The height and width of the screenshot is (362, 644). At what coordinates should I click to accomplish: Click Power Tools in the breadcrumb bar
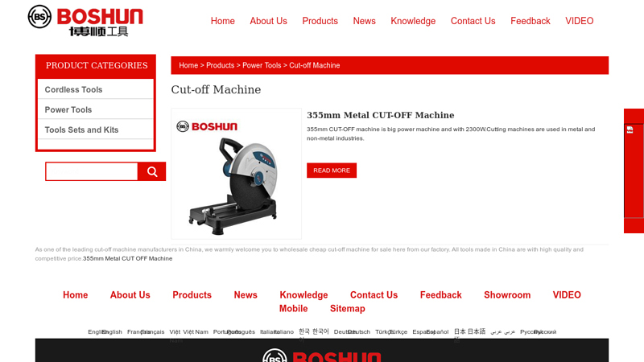point(262,65)
